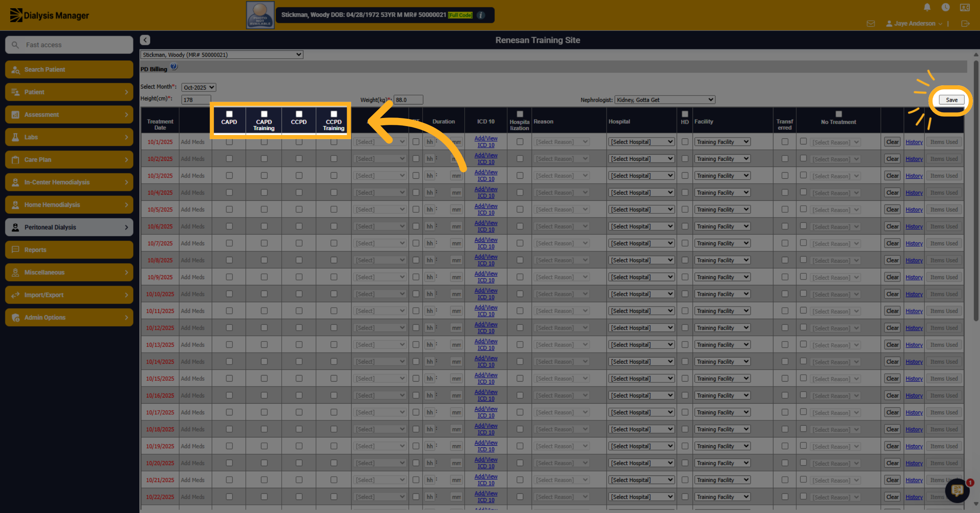
Task: Click the search magnifier icon in Fast access
Action: coord(15,45)
